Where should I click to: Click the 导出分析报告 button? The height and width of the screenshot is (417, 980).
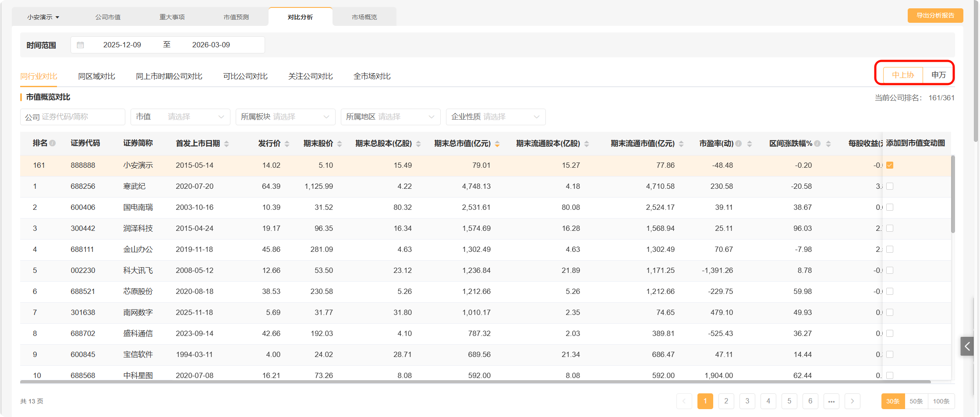(935, 16)
